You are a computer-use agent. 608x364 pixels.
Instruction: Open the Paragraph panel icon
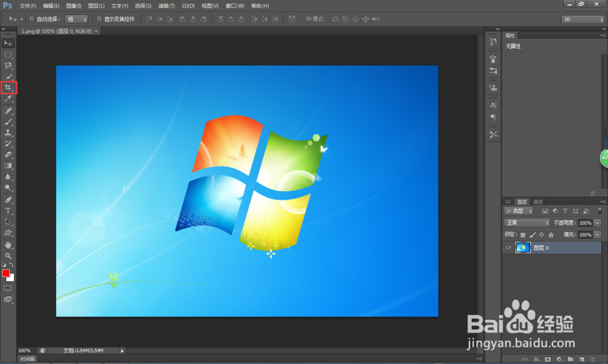point(493,117)
